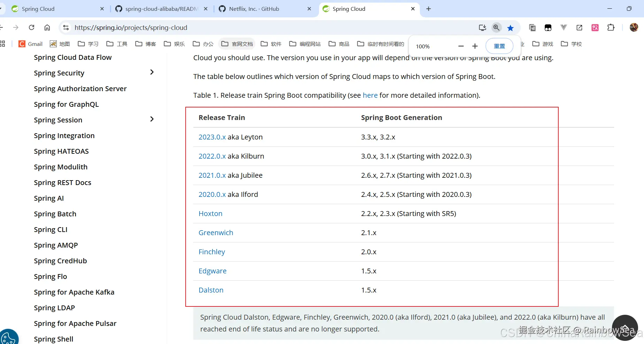Click the 重置 zoom reset button
The height and width of the screenshot is (344, 644).
point(499,46)
